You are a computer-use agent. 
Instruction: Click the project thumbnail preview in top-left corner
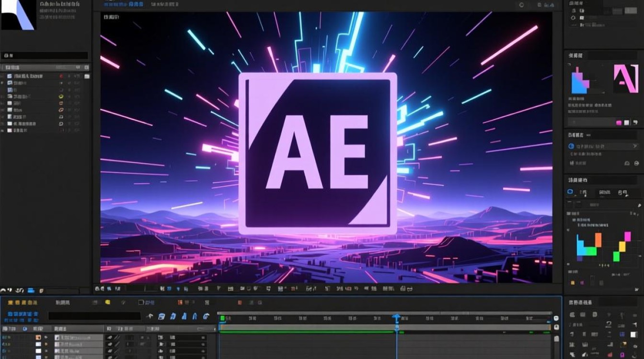18,15
